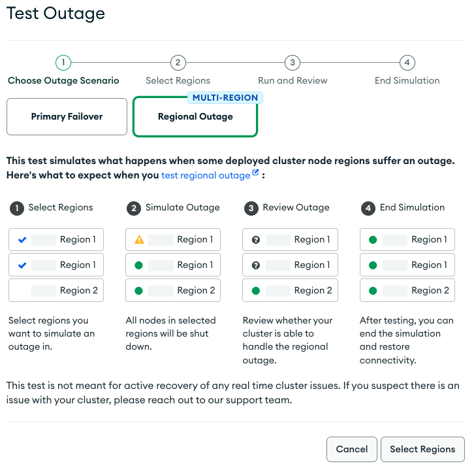Choose the Primary Failover scenario
This screenshot has height=468, width=476.
point(67,117)
